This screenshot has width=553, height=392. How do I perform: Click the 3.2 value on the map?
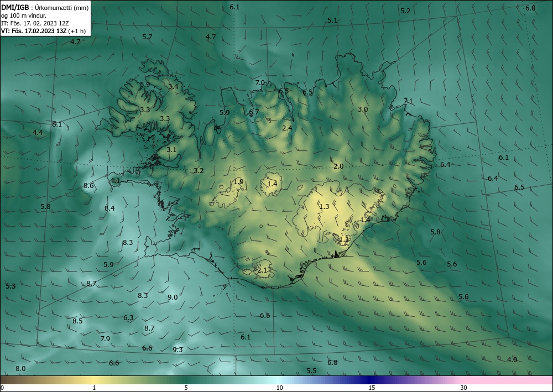pyautogui.click(x=199, y=171)
